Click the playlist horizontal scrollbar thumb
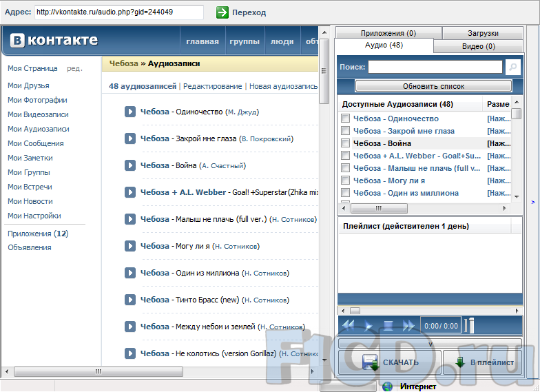This screenshot has height=392, width=540. coord(355,311)
